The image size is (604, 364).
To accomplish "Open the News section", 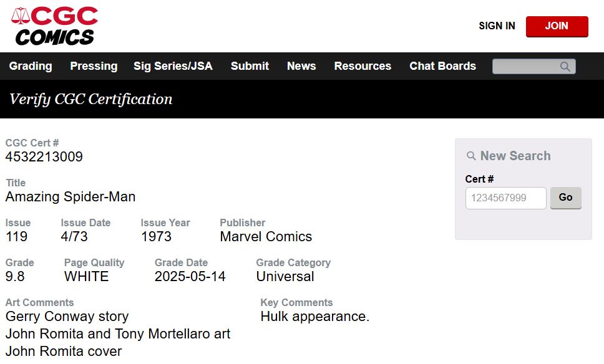I will 301,66.
